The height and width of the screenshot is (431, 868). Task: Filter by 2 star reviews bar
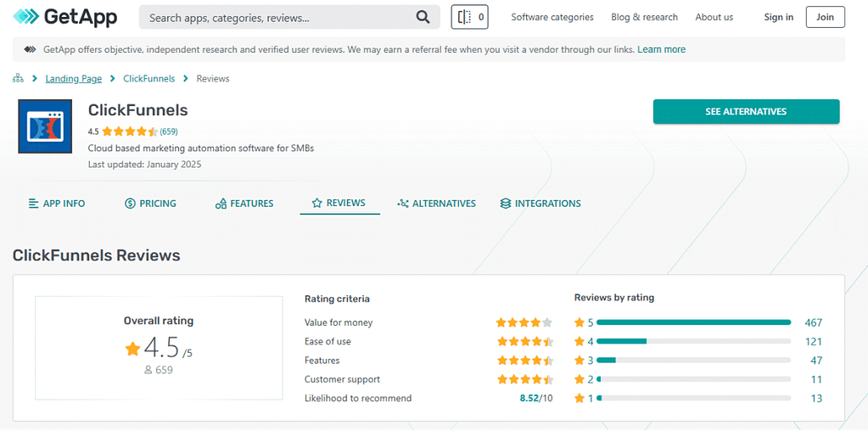coord(693,379)
